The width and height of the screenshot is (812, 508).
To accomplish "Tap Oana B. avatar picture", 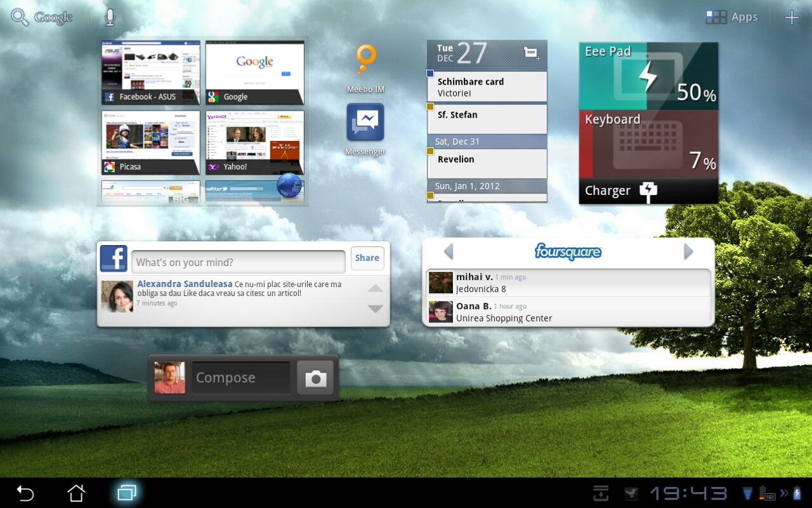I will (441, 312).
